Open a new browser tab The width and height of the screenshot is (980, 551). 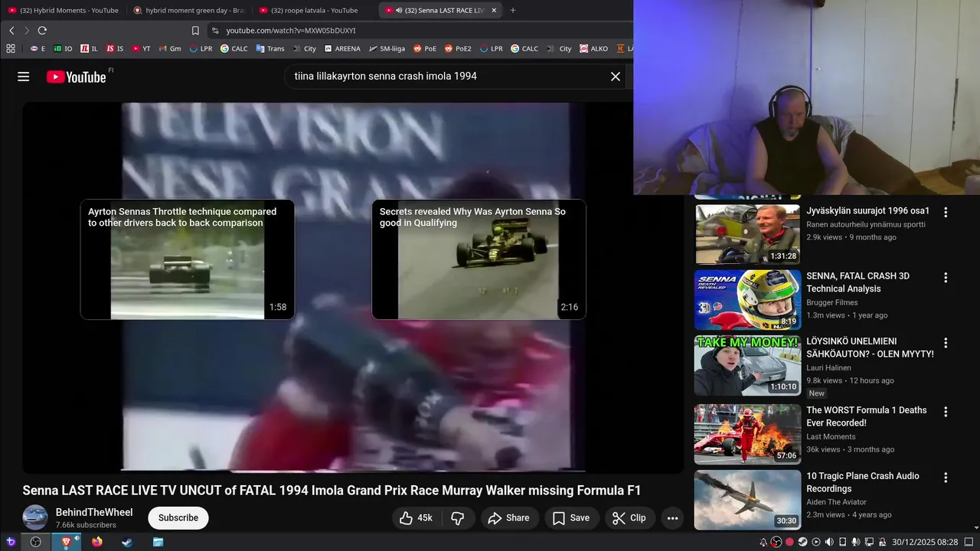tap(513, 11)
